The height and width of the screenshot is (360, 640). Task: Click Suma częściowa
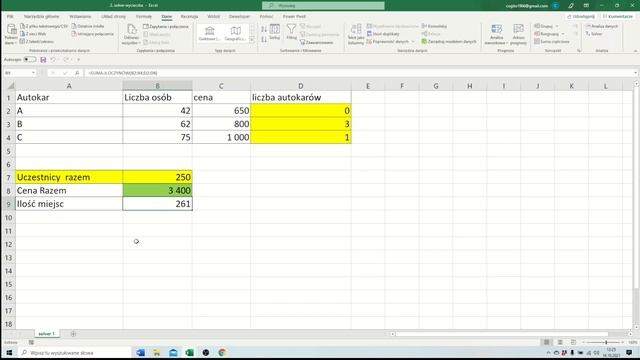[552, 42]
